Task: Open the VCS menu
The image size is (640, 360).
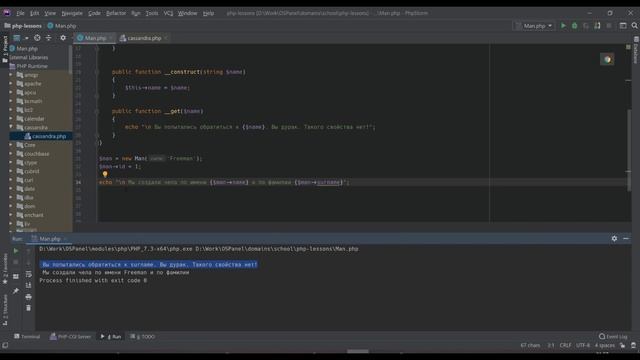Action: (168, 13)
